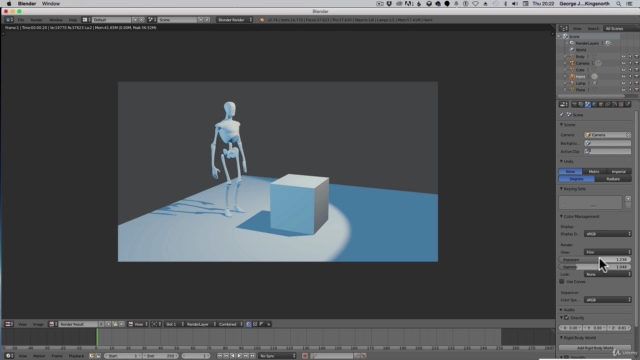Click the Properties editor type icon
Image resolution: width=640 pixels, height=360 pixels.
564,104
